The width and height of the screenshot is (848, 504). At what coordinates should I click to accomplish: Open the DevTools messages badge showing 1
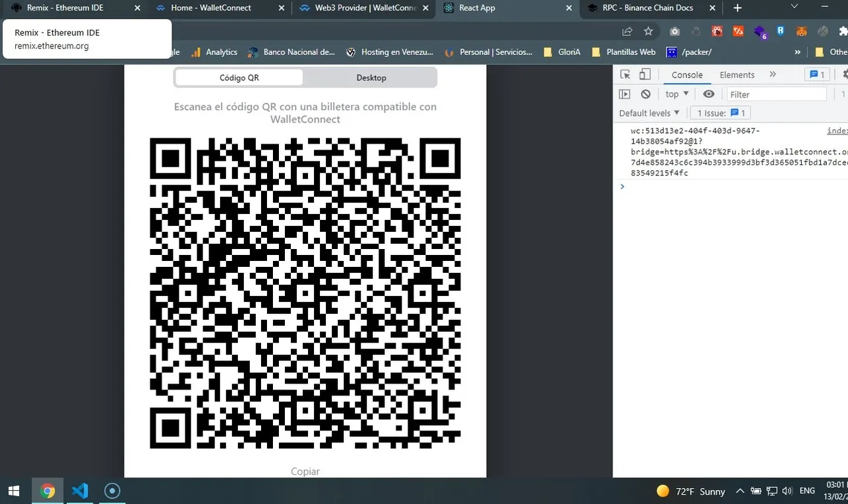tap(817, 75)
